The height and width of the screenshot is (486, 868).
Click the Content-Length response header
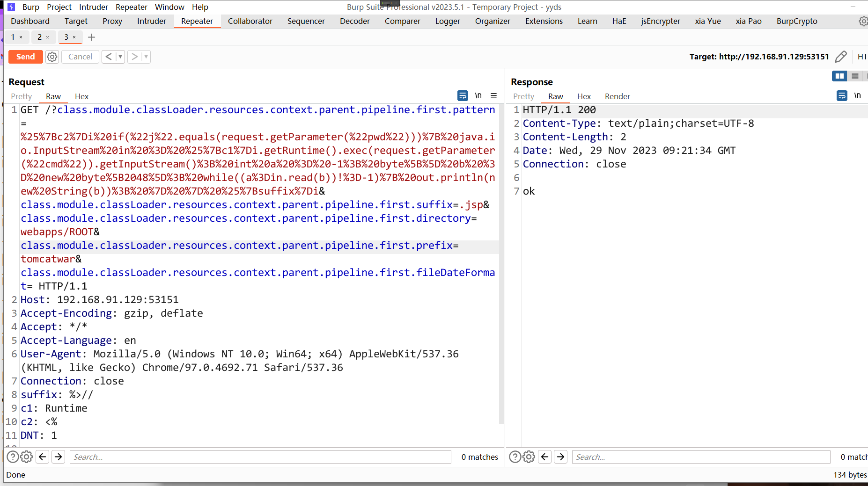[x=574, y=137]
